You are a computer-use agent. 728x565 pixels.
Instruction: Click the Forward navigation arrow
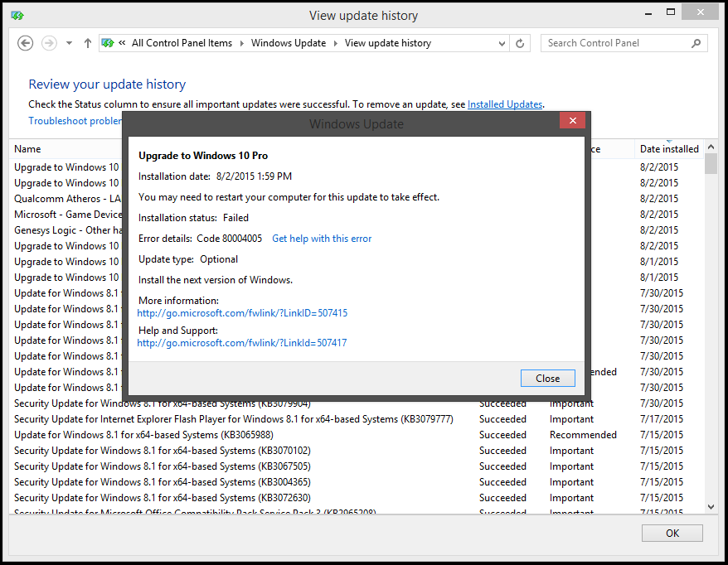[49, 43]
